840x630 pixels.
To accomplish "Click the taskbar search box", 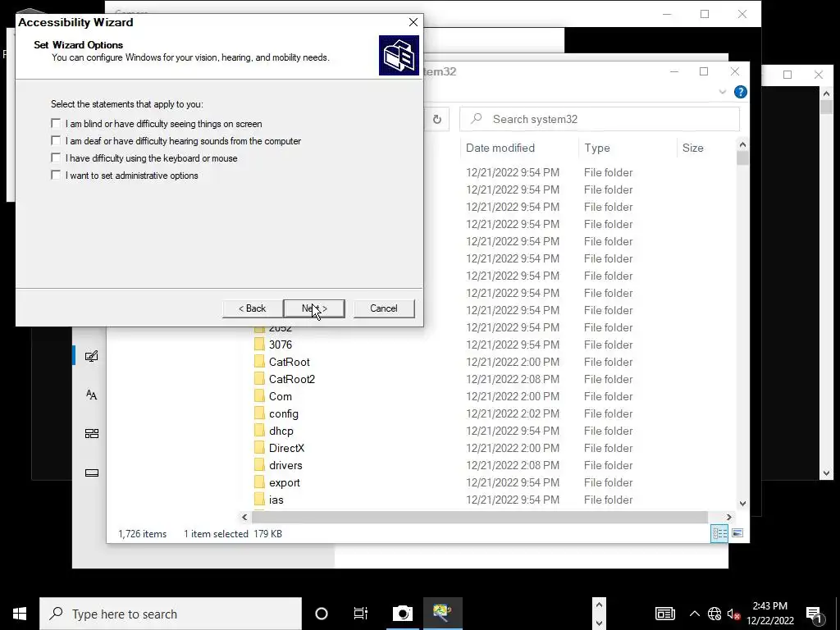I will coord(171,614).
